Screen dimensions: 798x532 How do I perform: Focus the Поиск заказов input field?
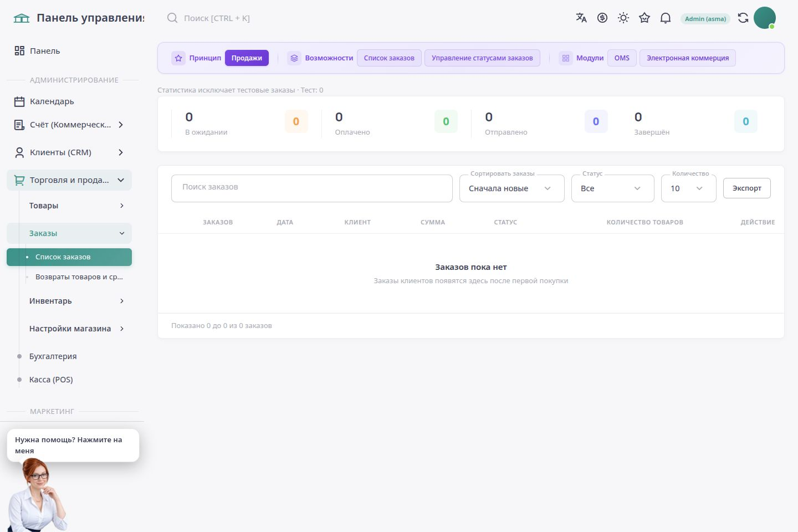tap(312, 188)
